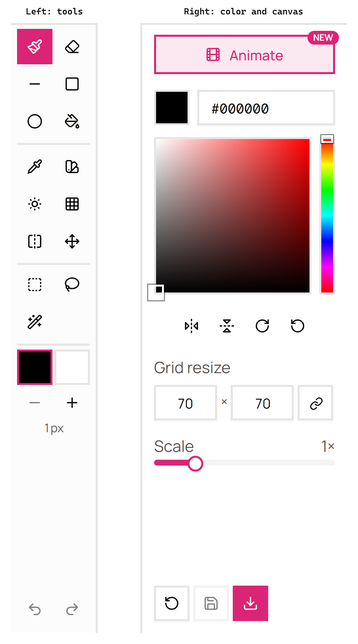Toggle the mirror symmetry drawing tool
Screen dimensions: 358x644
[35, 241]
